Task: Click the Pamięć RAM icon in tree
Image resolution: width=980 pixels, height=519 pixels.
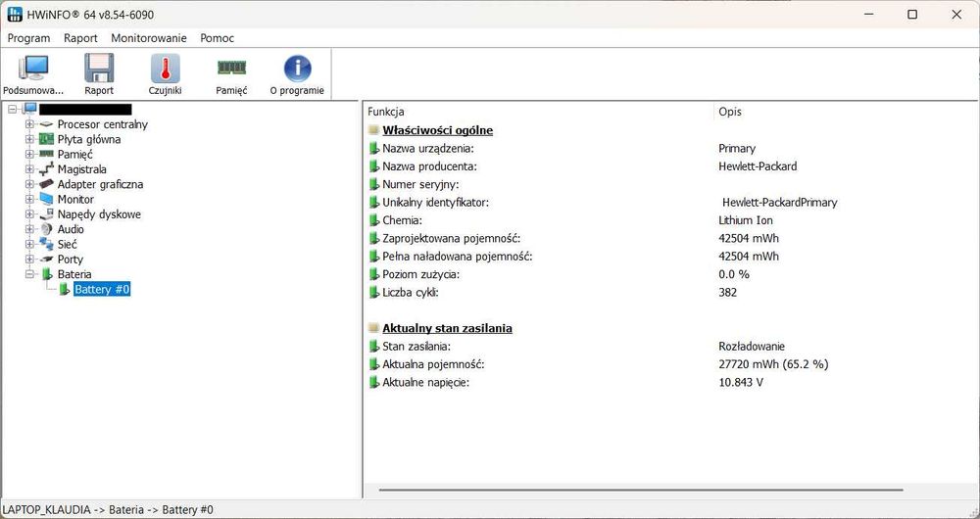Action: [46, 155]
